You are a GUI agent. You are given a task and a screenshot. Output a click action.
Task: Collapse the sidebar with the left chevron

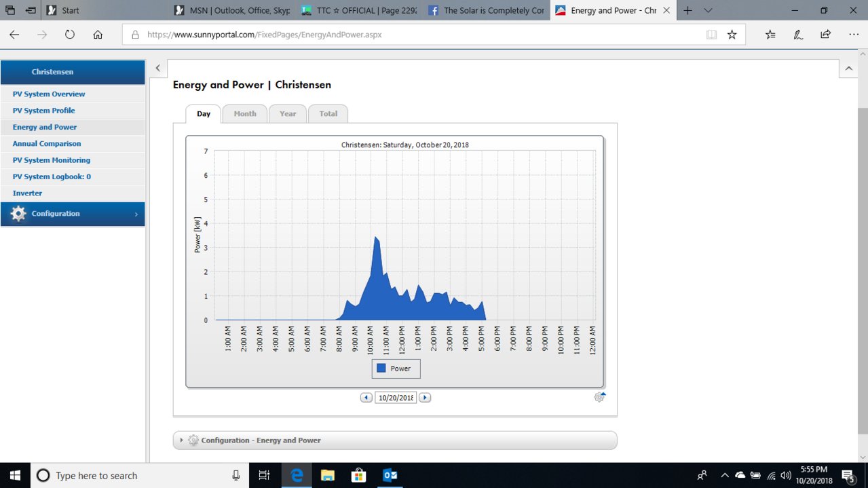click(x=157, y=68)
